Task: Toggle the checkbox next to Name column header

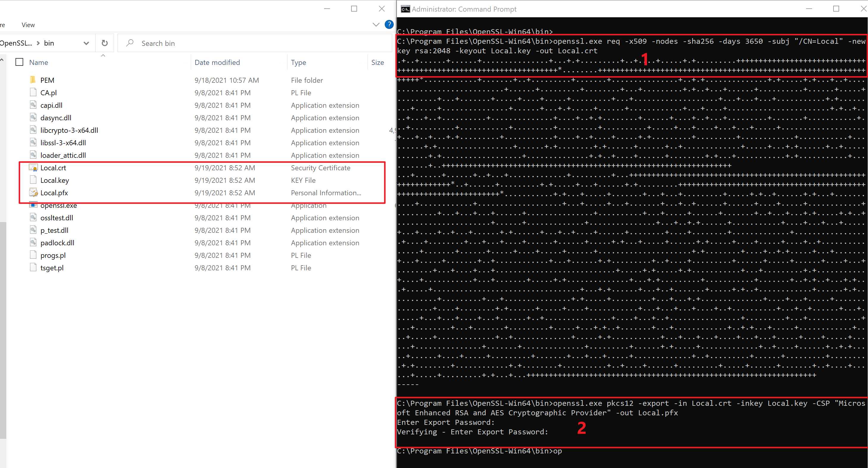Action: tap(20, 62)
